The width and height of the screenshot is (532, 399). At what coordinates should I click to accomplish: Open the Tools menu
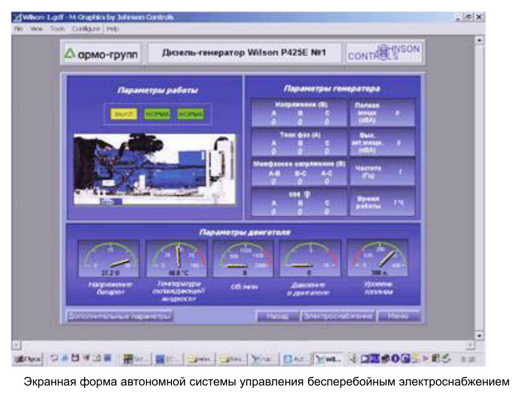[57, 29]
